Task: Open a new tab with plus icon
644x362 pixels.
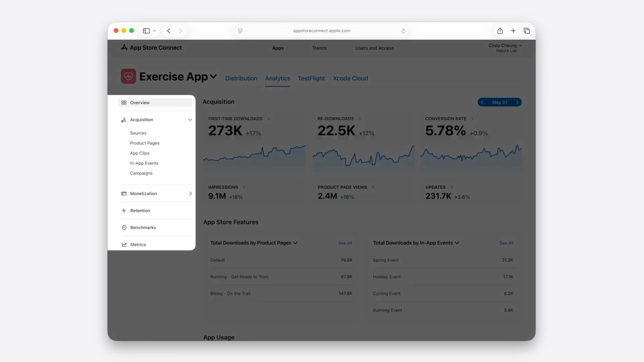Action: [x=513, y=31]
